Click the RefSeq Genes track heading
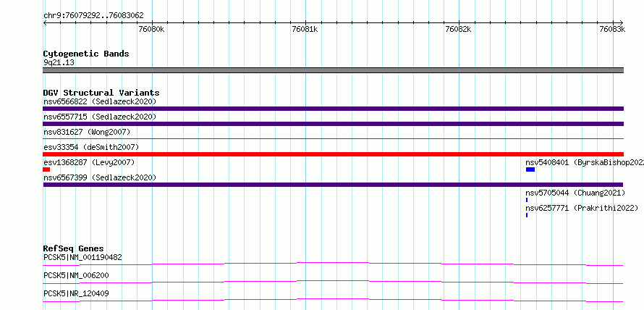644x310 pixels. (x=73, y=248)
